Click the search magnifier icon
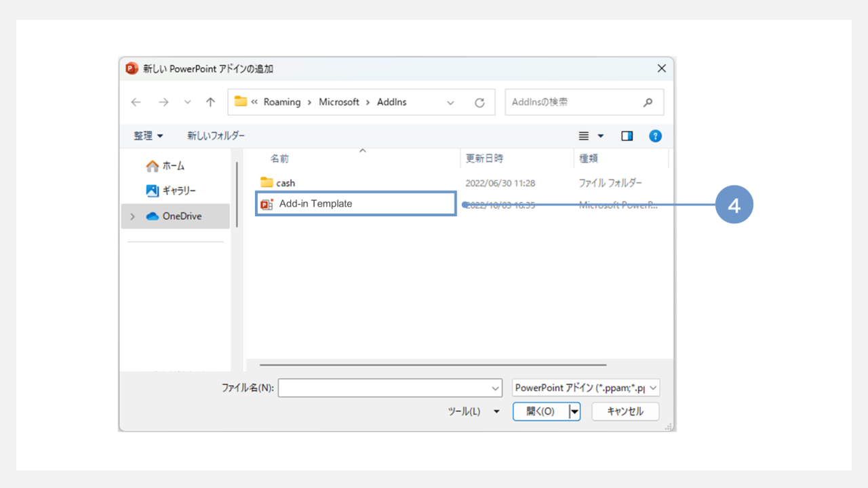The image size is (868, 488). tap(648, 102)
